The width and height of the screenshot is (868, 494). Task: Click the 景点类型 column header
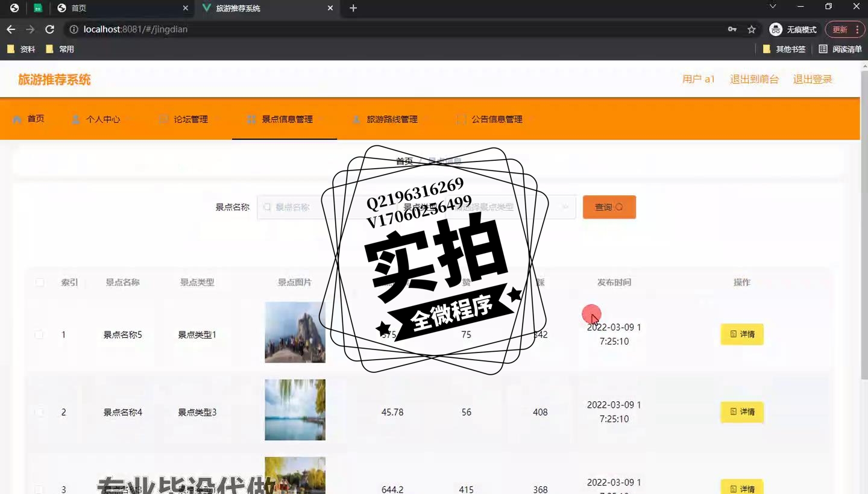(x=197, y=282)
